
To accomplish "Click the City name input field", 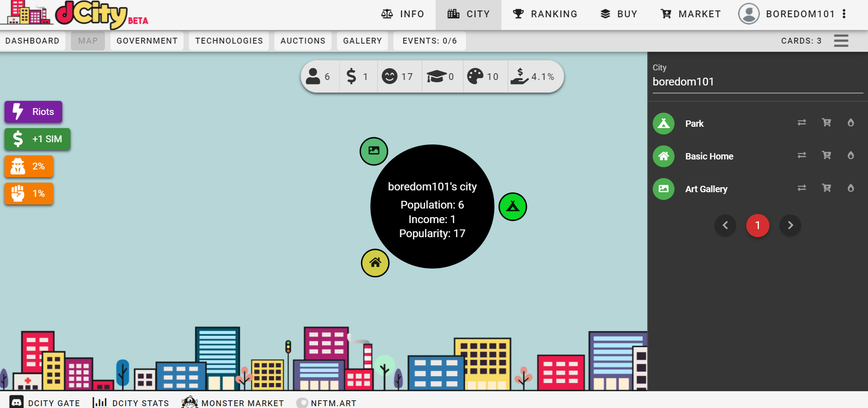I will click(757, 82).
